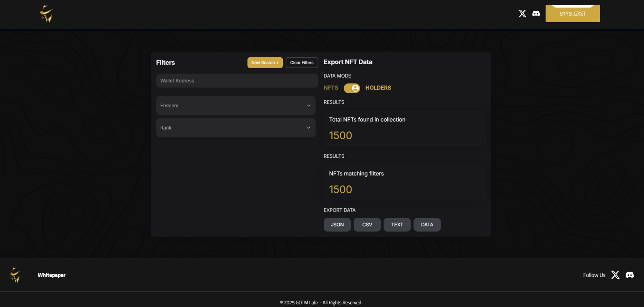The width and height of the screenshot is (644, 307).
Task: Click the gold logo in the header
Action: (x=46, y=14)
